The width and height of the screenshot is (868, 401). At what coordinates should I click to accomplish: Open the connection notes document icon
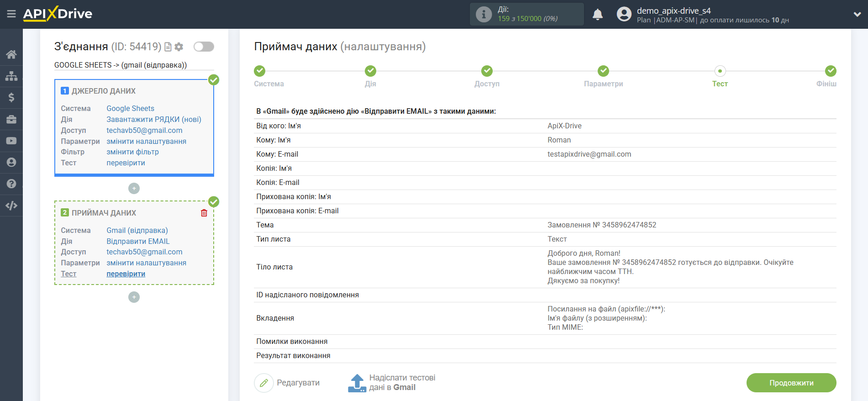click(168, 47)
